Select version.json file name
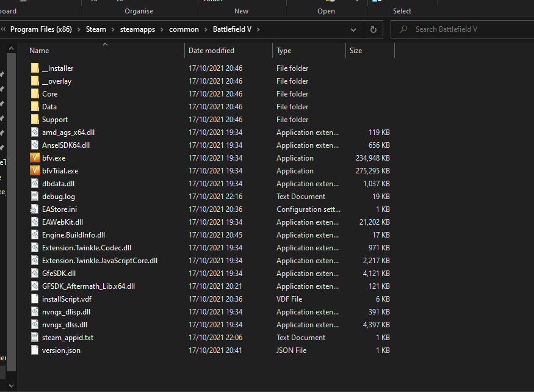 click(x=61, y=350)
